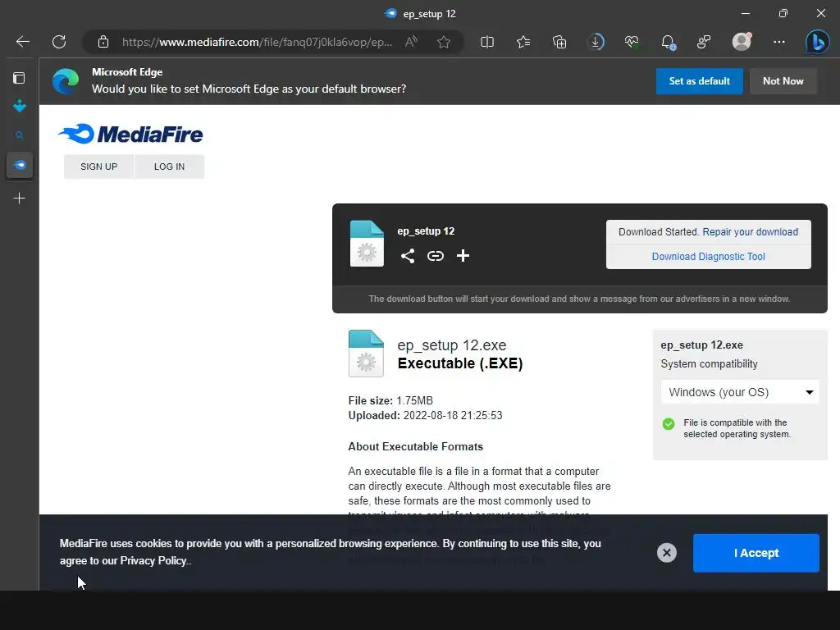Screen dimensions: 840x630
Task: Click the MediaFire logo
Action: pyautogui.click(x=130, y=134)
